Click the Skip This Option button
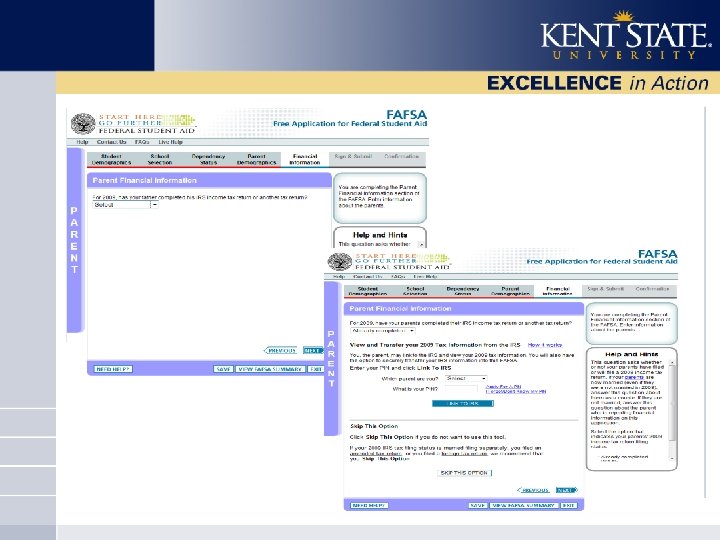This screenshot has width=720, height=540. (464, 473)
